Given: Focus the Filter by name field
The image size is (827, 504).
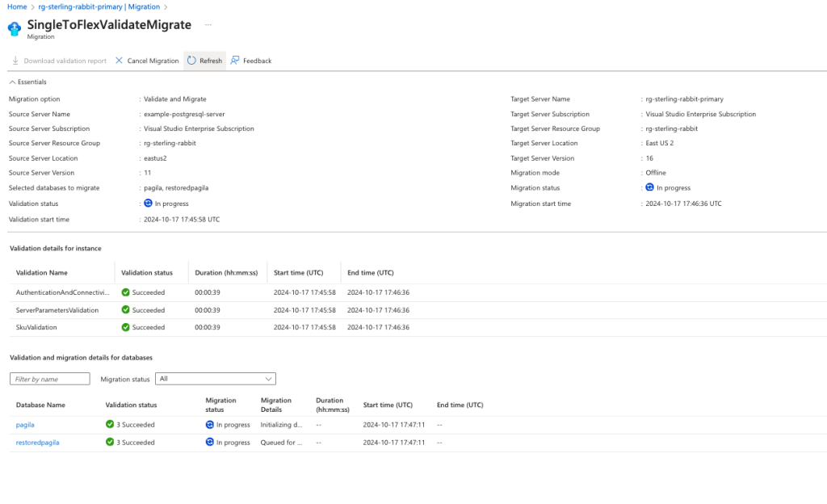Looking at the screenshot, I should tap(50, 379).
